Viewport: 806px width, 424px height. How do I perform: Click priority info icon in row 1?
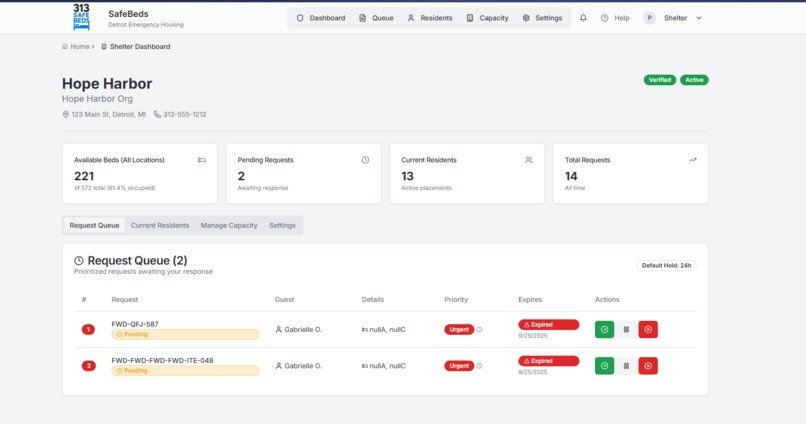coord(479,329)
